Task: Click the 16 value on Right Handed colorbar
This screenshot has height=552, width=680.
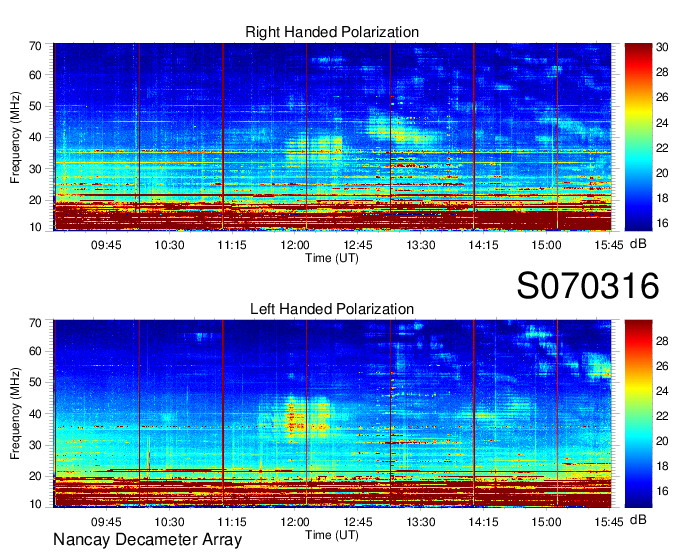Action: [662, 223]
